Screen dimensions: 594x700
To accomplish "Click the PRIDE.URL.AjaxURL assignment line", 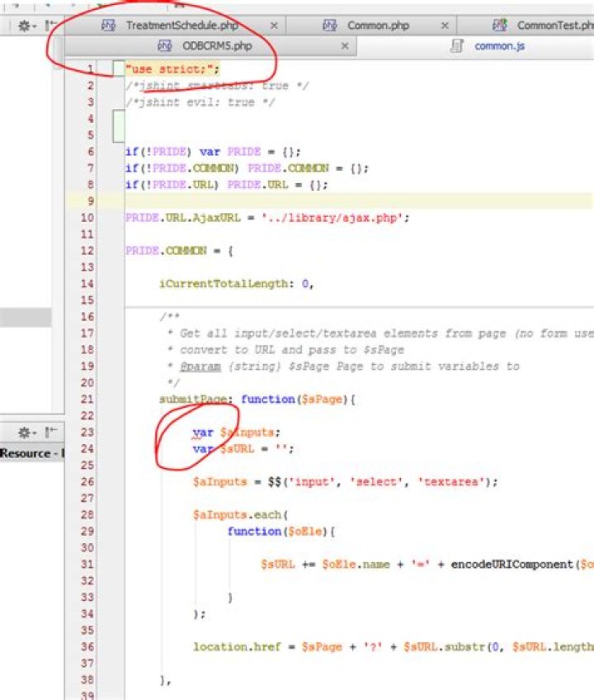I will [x=266, y=218].
